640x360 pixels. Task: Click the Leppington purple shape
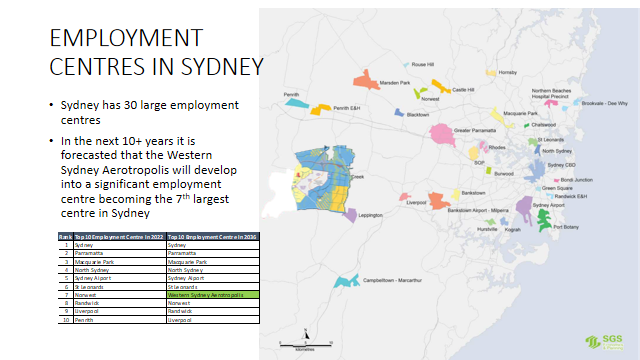coord(350,215)
